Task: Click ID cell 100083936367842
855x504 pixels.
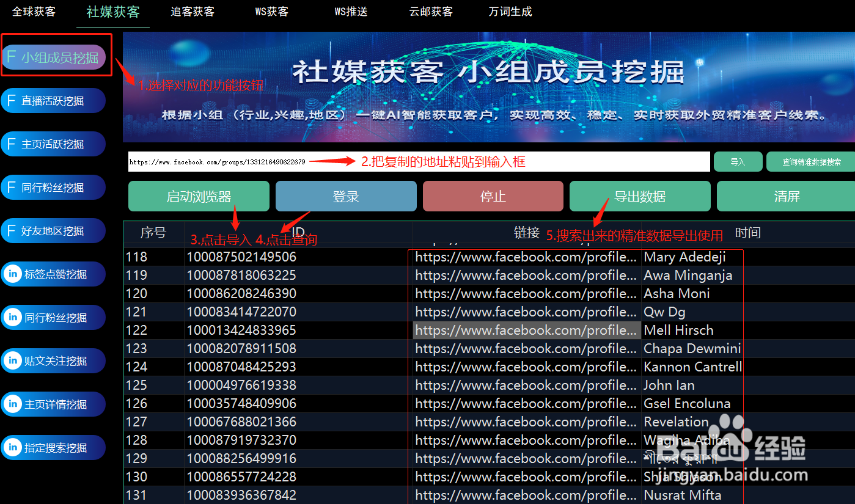Action: 241,495
